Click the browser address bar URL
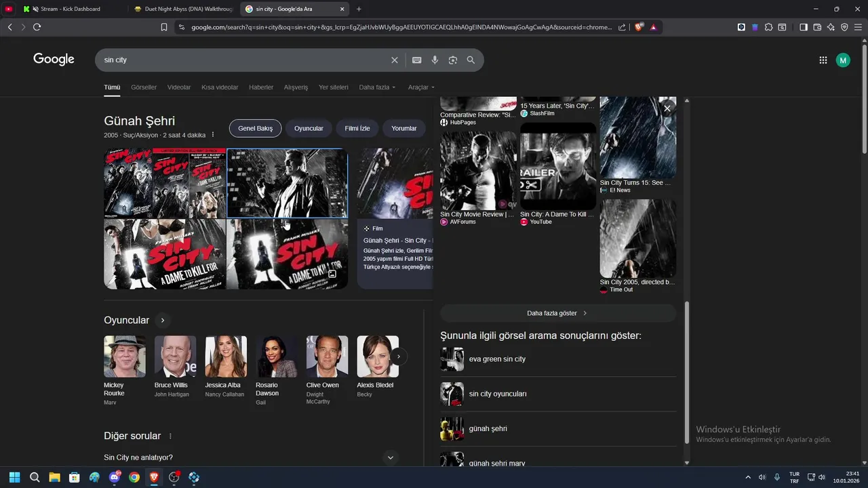Viewport: 868px width, 488px height. point(401,27)
